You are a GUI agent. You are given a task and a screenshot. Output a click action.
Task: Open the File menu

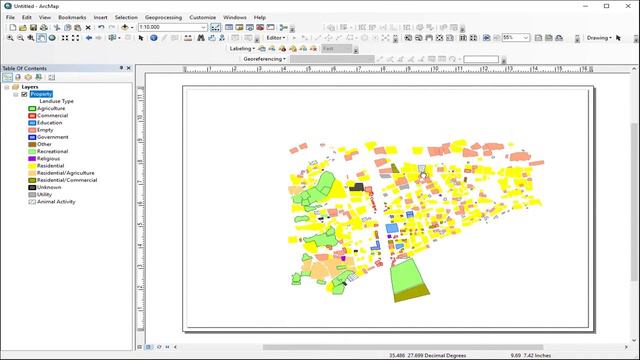(x=10, y=17)
